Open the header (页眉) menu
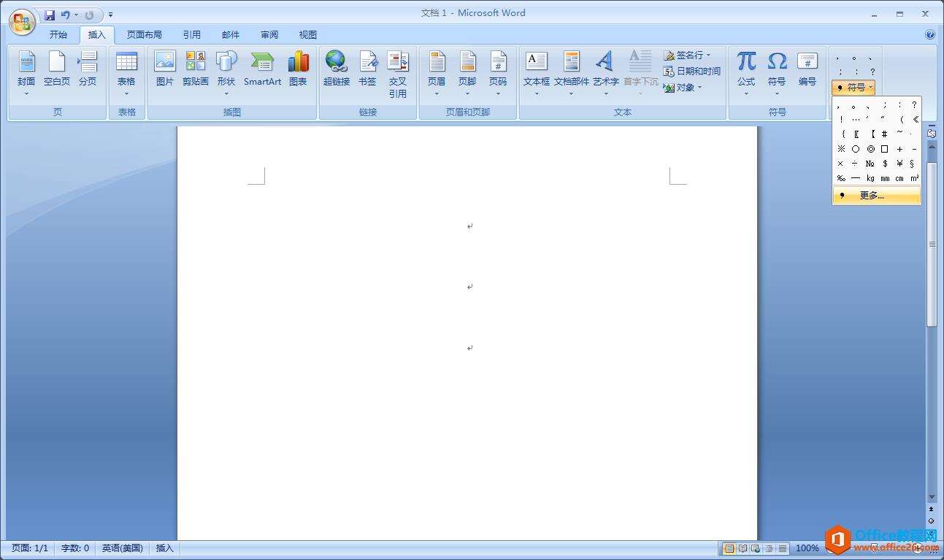The image size is (944, 560). tap(437, 74)
